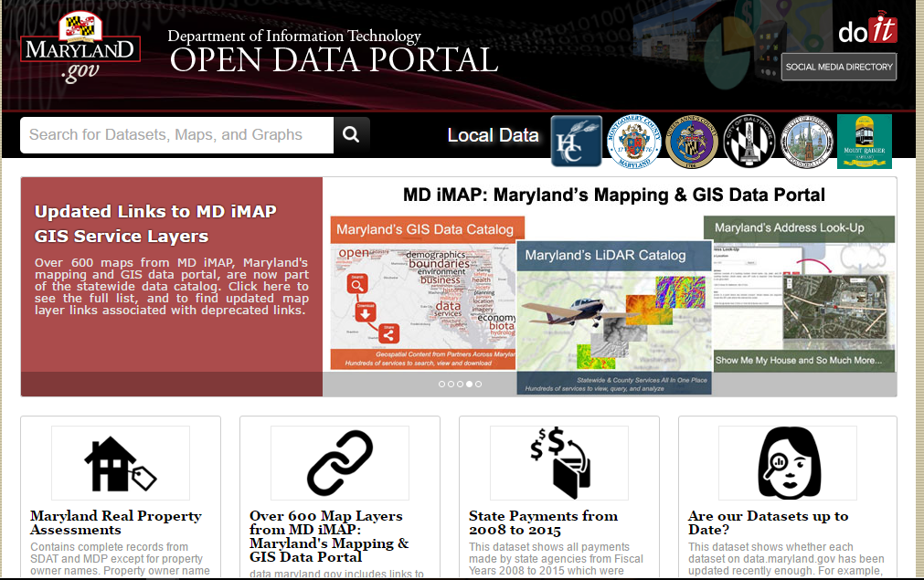Click the magnifier search button

351,135
